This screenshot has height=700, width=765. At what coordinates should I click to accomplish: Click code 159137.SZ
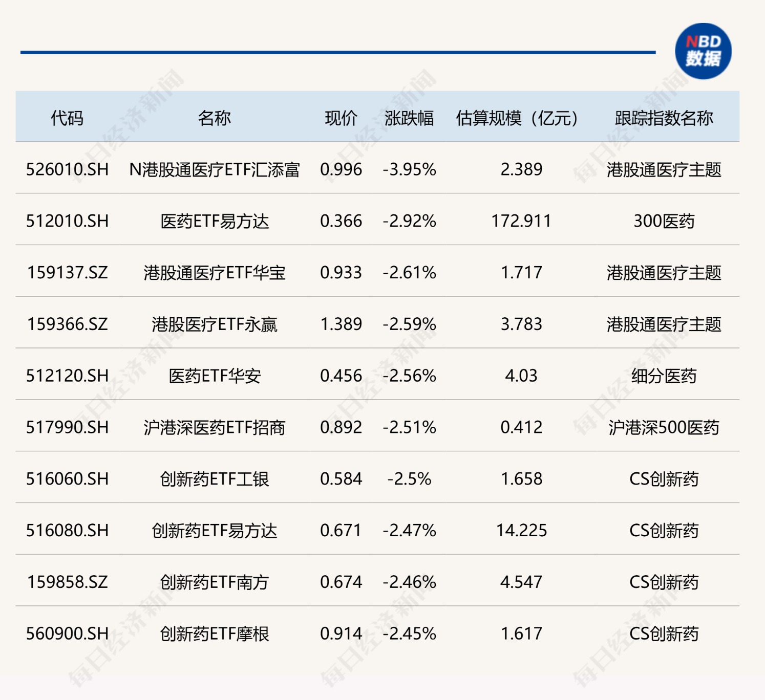[x=68, y=273]
